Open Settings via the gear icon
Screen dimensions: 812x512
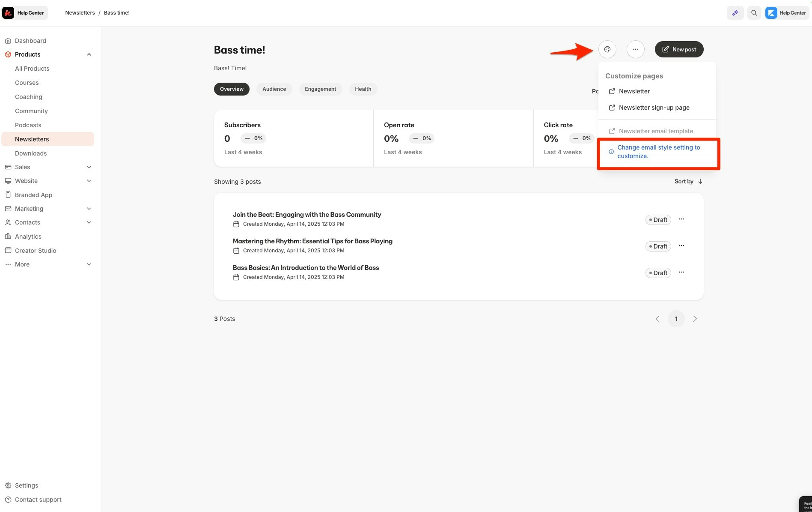tap(8, 485)
